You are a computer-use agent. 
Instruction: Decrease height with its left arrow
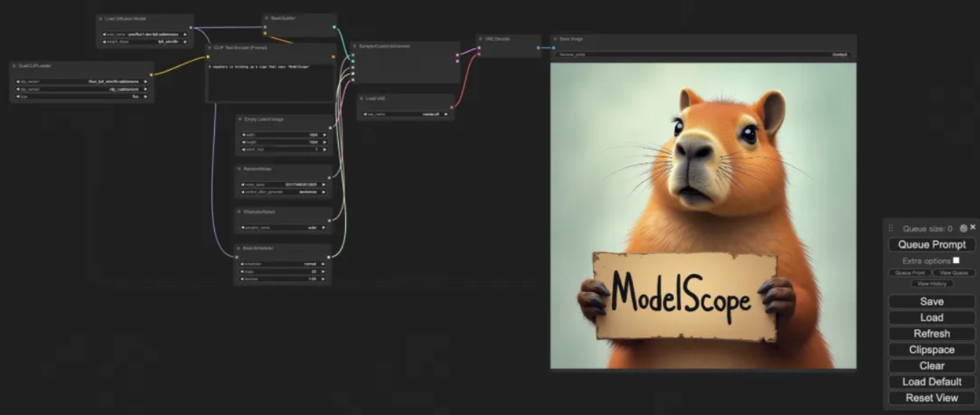[x=243, y=142]
